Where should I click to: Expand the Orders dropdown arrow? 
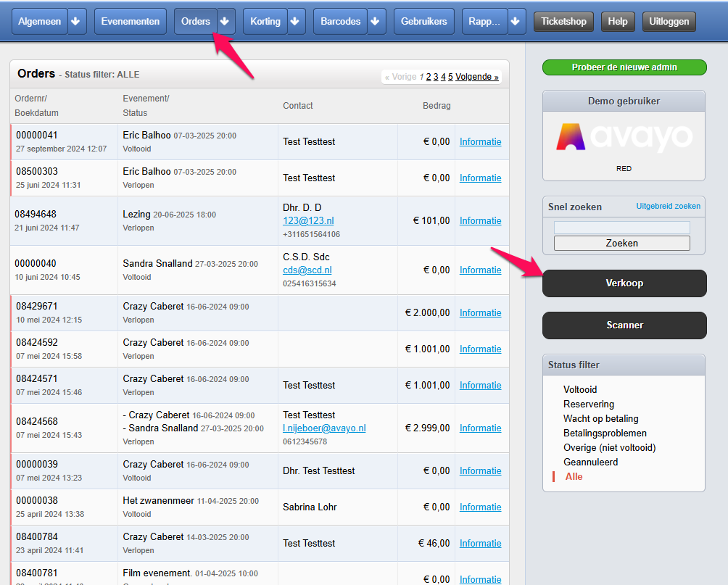coord(225,21)
